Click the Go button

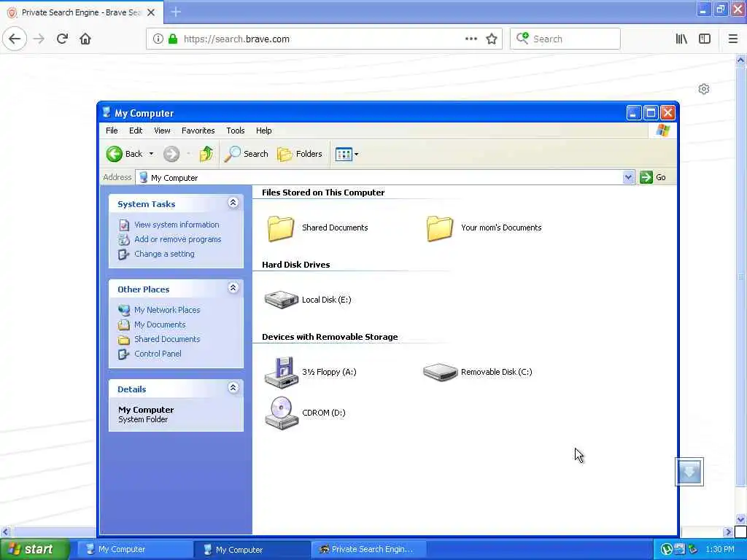(653, 177)
